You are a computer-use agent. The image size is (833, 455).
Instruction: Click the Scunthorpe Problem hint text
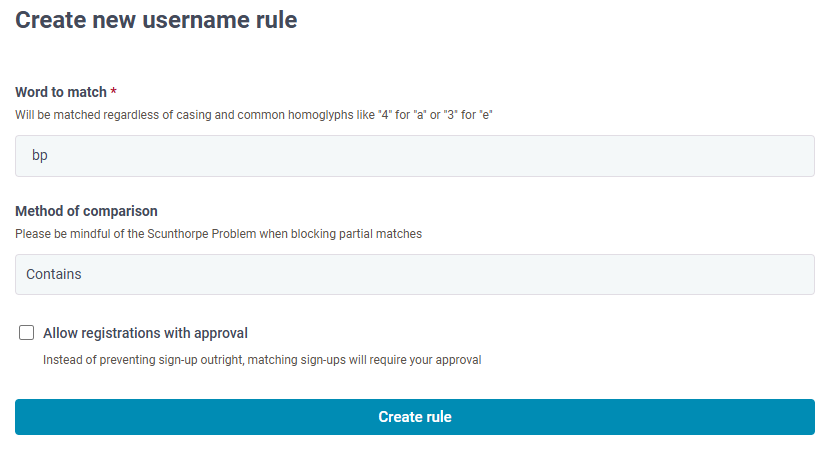coord(218,234)
